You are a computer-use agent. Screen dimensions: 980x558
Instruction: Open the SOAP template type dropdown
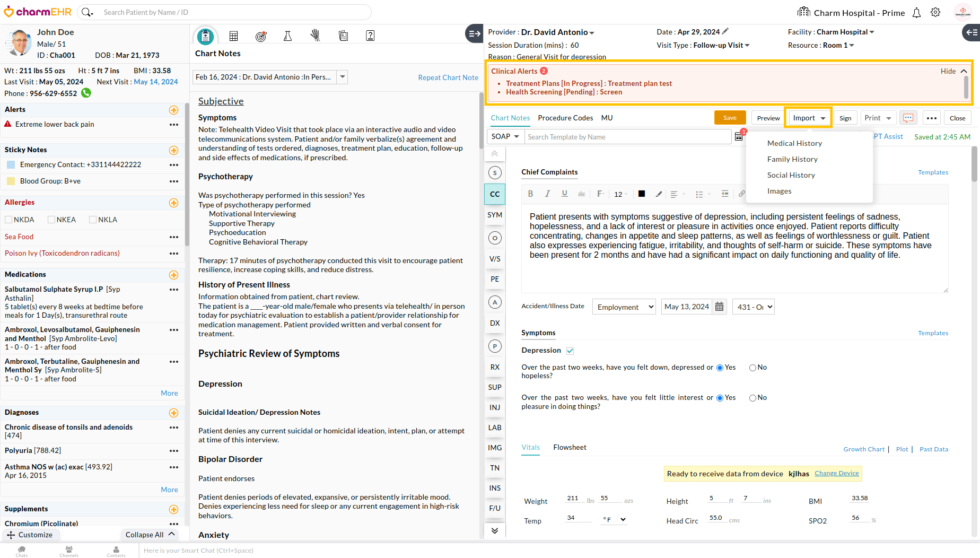[x=505, y=137]
